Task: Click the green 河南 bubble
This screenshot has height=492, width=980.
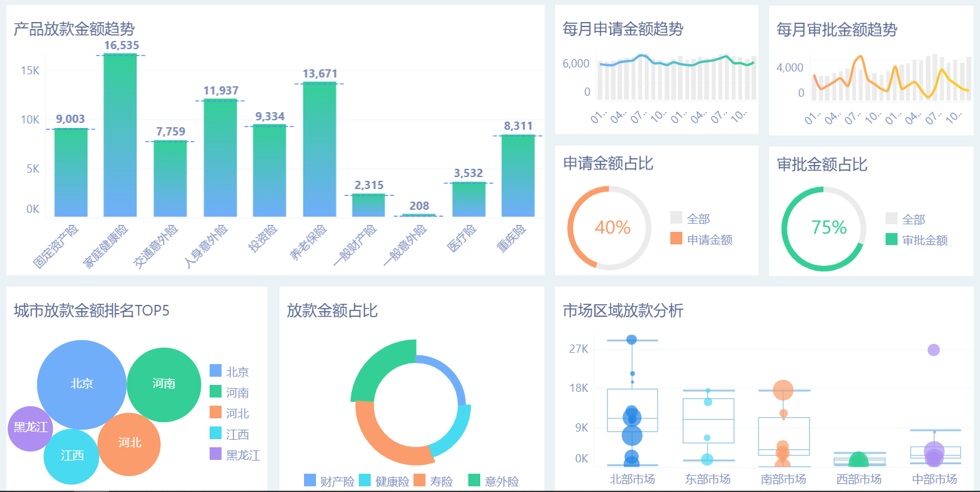Action: tap(164, 384)
